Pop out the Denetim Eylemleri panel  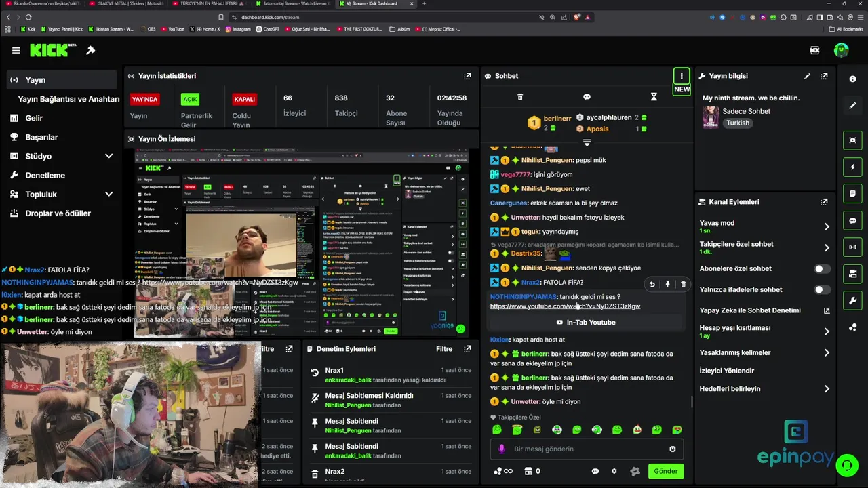467,349
